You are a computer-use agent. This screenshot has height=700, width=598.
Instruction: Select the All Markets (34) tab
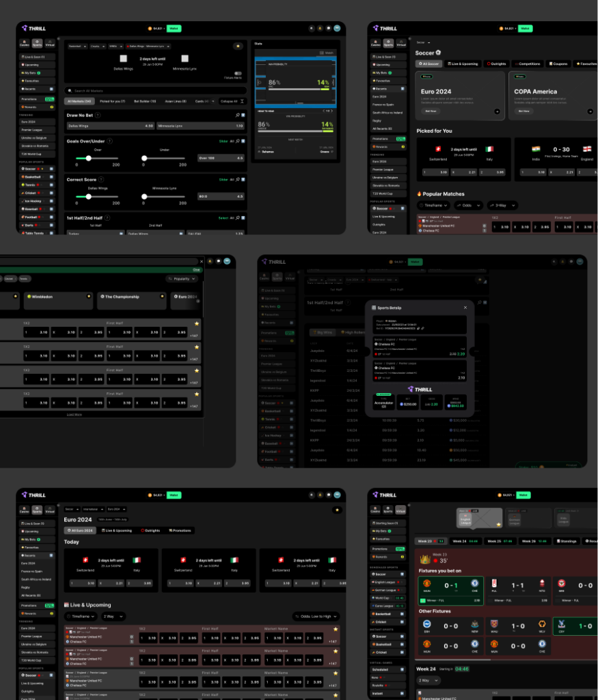79,101
